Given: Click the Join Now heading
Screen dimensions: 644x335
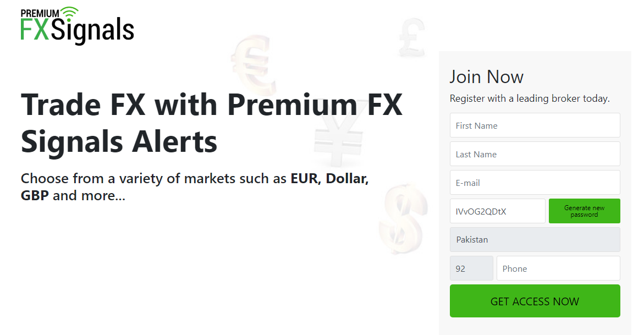Looking at the screenshot, I should [487, 76].
